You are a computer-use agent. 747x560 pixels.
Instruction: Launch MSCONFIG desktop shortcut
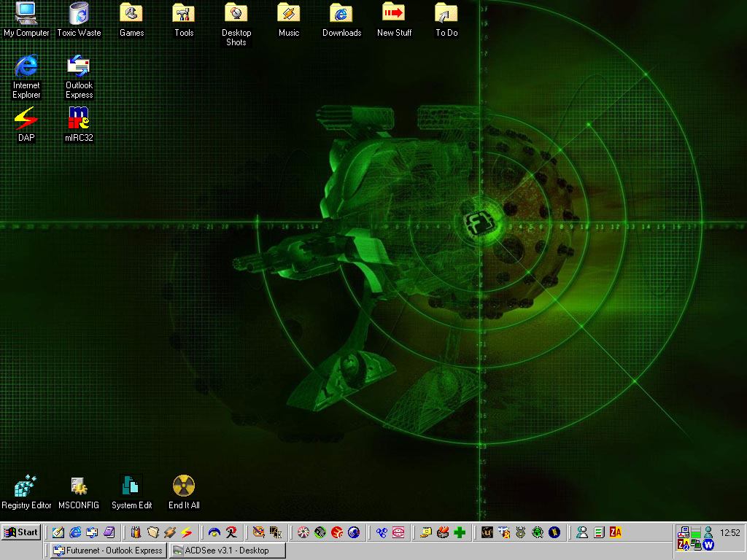(x=79, y=486)
